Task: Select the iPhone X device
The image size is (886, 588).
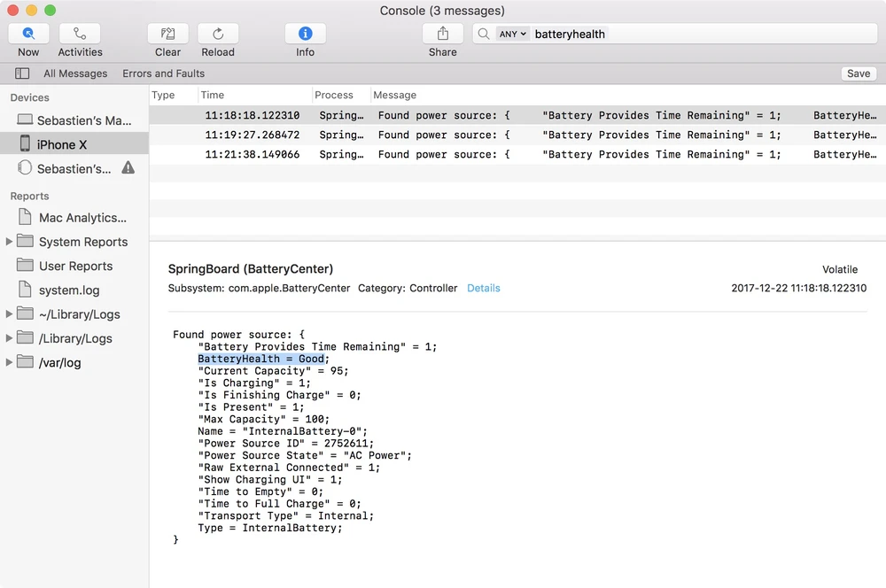Action: (x=62, y=144)
